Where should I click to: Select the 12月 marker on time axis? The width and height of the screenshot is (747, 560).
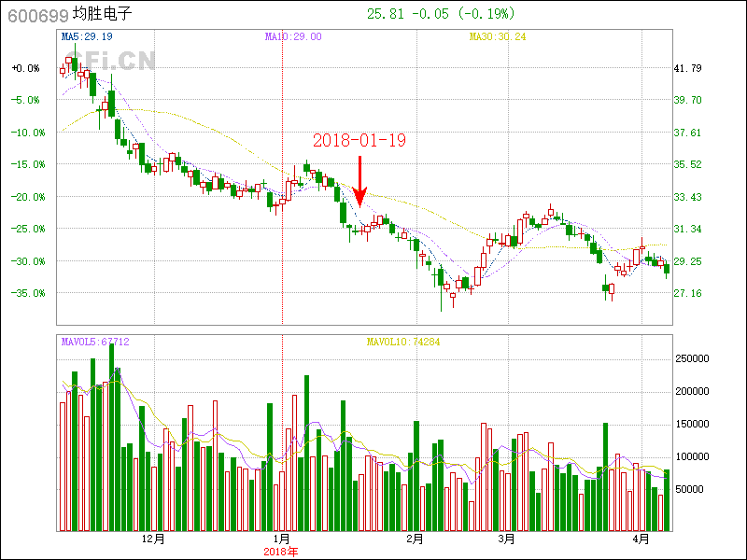[x=152, y=539]
